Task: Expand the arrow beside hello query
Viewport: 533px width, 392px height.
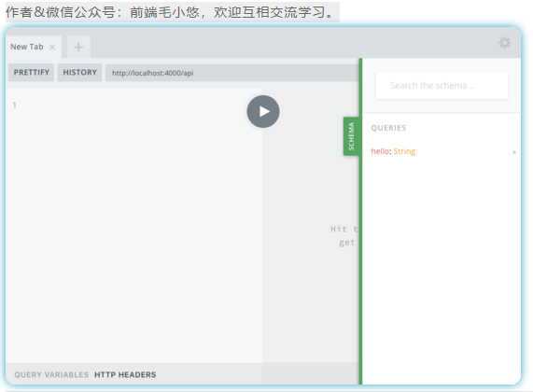Action: (x=514, y=152)
